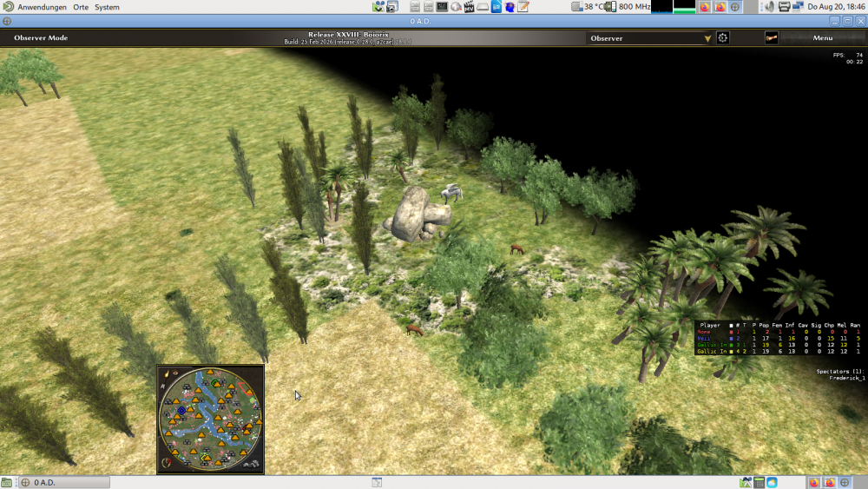The height and width of the screenshot is (489, 868).
Task: Select the Veii row in player table
Action: point(779,339)
